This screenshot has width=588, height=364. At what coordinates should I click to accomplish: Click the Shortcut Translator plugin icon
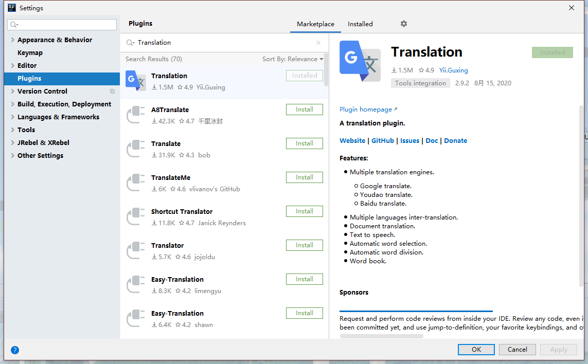[x=136, y=217]
